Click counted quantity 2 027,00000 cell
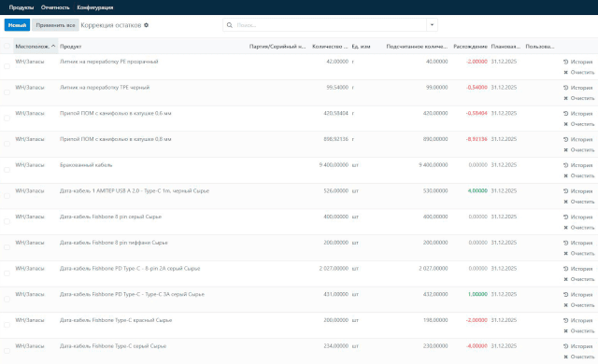The height and width of the screenshot is (364, 598). 434,269
